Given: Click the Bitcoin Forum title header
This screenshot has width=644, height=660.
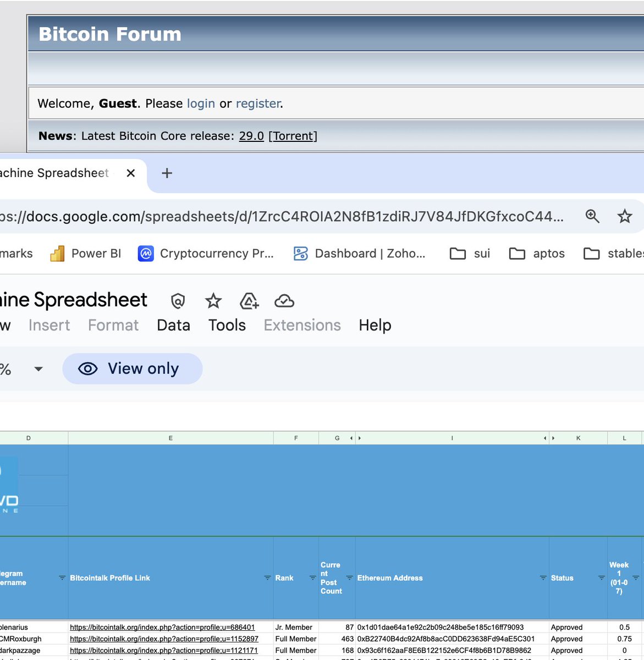Looking at the screenshot, I should [110, 34].
